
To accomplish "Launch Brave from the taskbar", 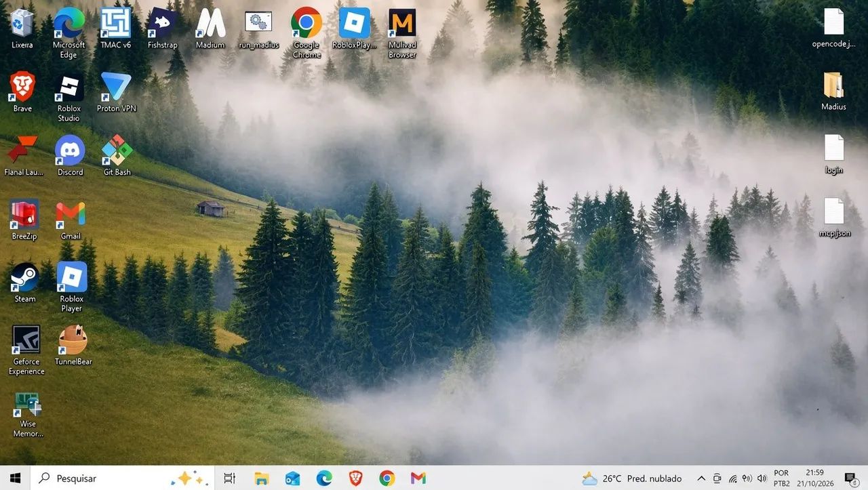I will tap(356, 478).
